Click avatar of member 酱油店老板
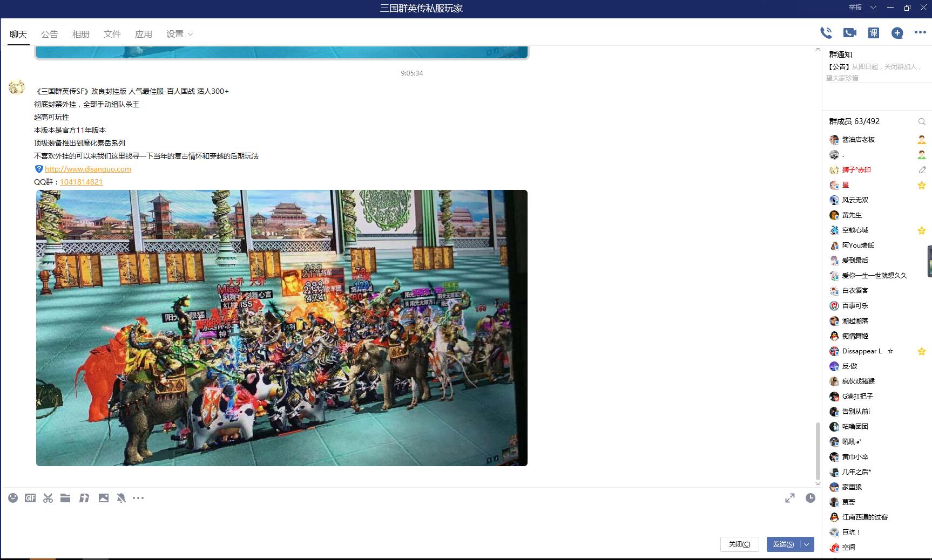 click(834, 140)
